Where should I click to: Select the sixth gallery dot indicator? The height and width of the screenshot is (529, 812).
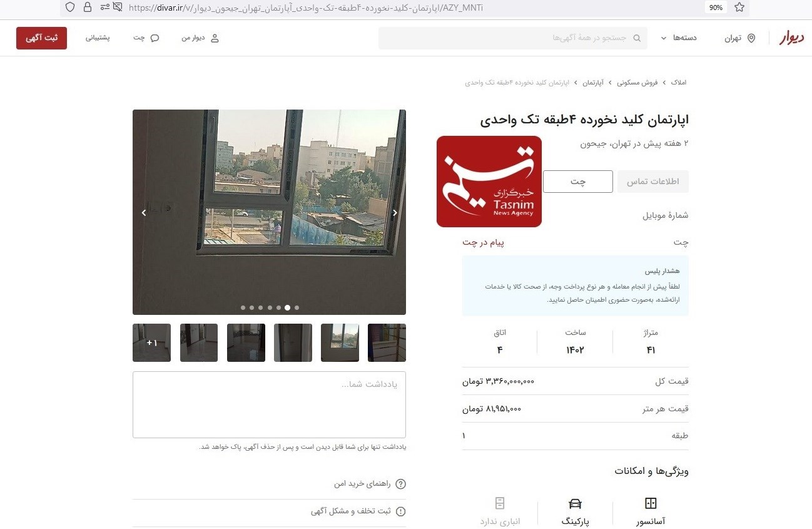[x=287, y=307]
